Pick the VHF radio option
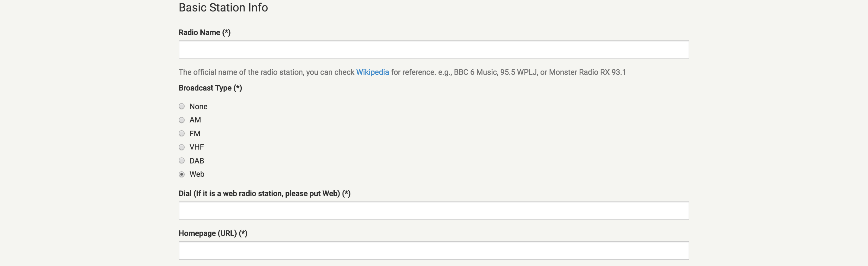868x266 pixels. (x=182, y=147)
